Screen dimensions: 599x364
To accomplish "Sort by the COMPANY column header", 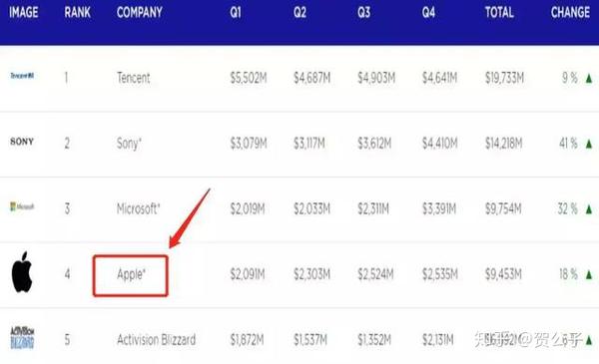I will (140, 12).
